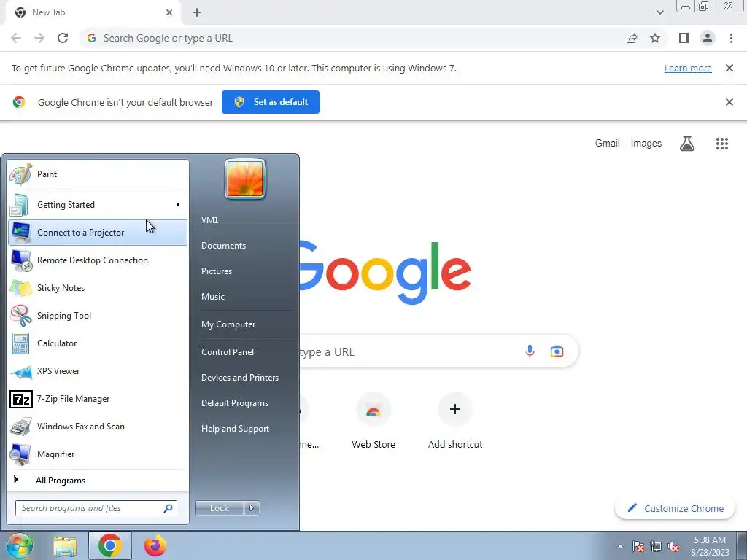
Task: Close the New Tab tab
Action: [169, 12]
